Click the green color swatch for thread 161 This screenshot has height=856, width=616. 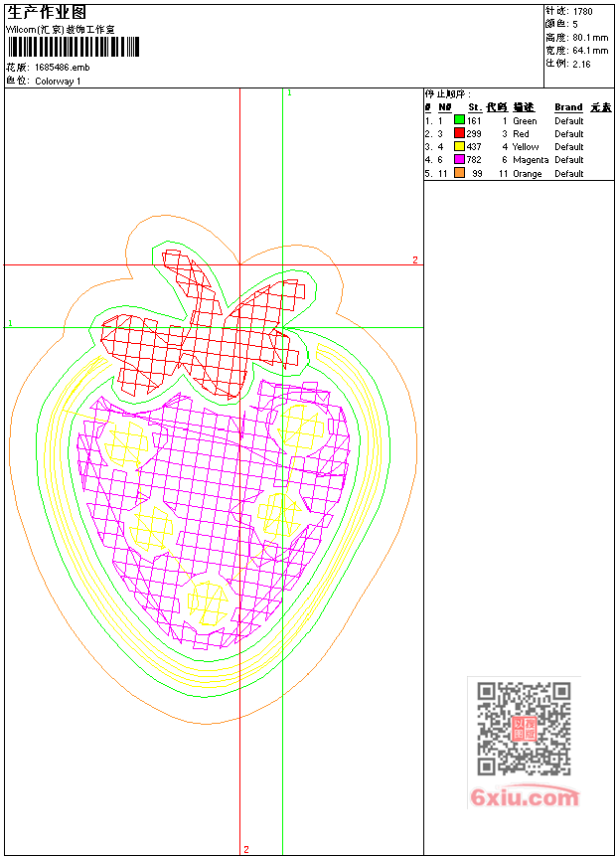click(x=459, y=120)
